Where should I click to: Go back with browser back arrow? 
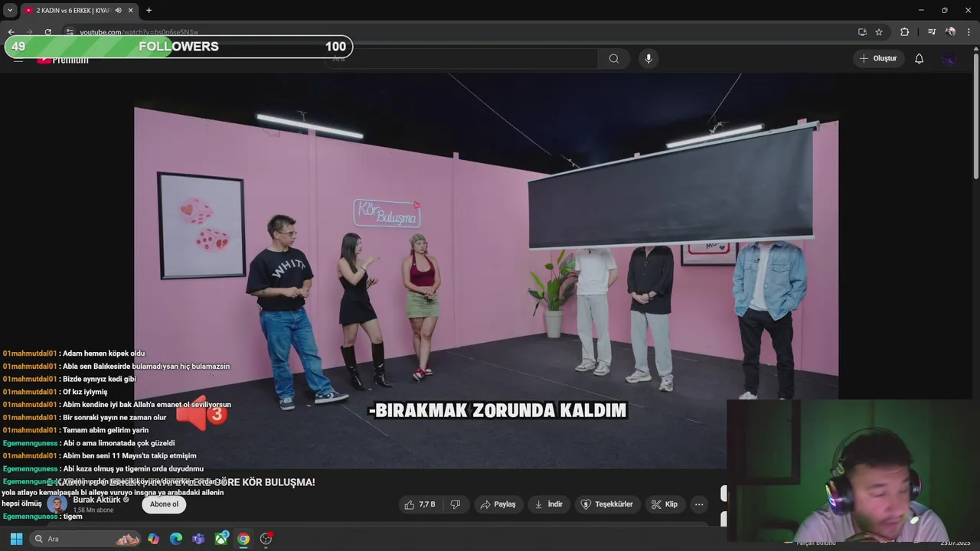coord(11,32)
